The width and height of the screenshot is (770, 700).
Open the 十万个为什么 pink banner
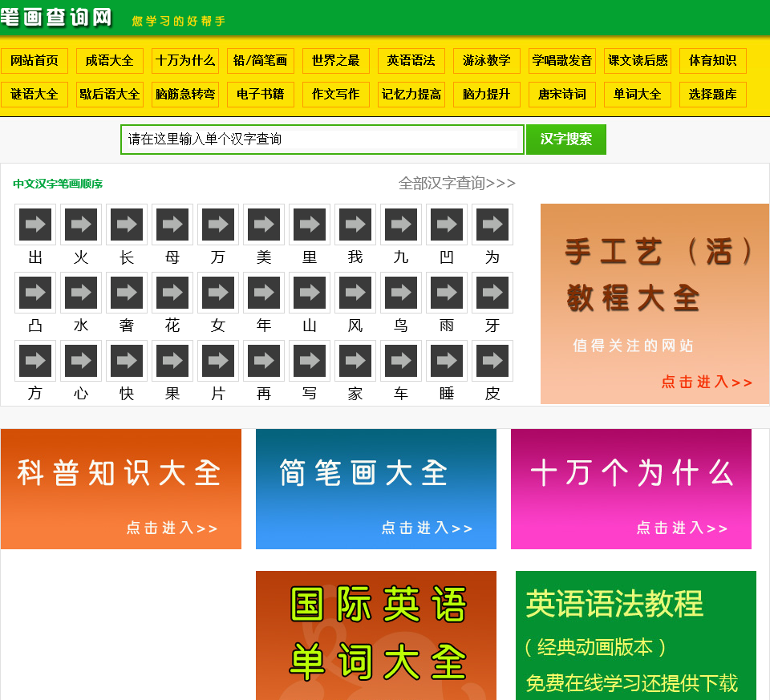(x=631, y=489)
